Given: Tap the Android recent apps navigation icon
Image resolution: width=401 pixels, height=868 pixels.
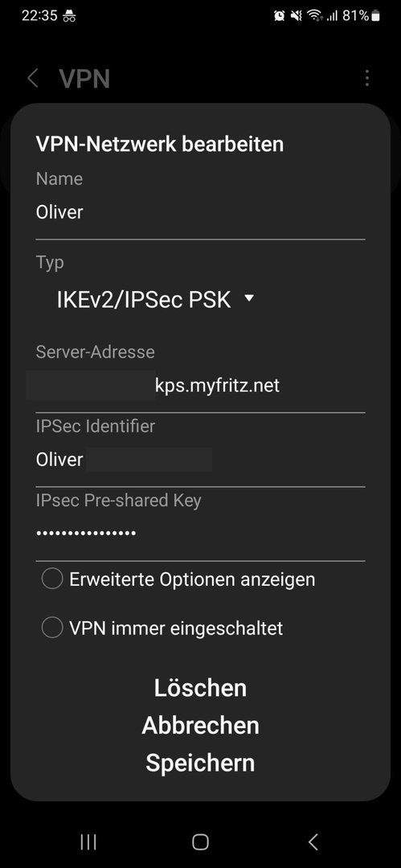Looking at the screenshot, I should coord(88,842).
